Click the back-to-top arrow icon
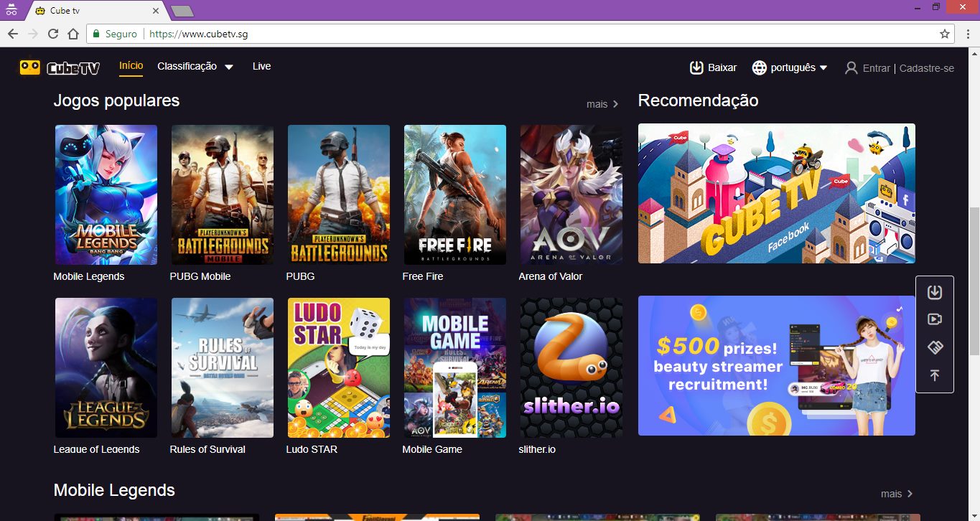The width and height of the screenshot is (980, 521). click(935, 375)
